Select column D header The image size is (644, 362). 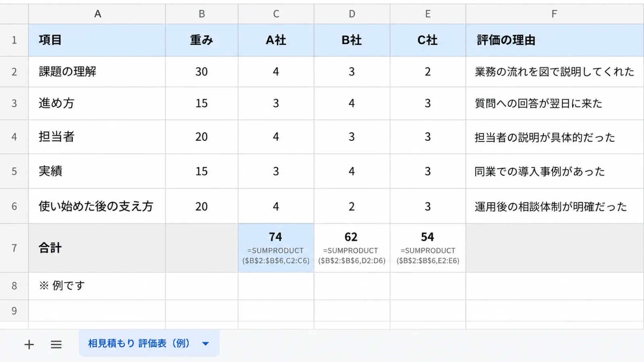click(352, 14)
